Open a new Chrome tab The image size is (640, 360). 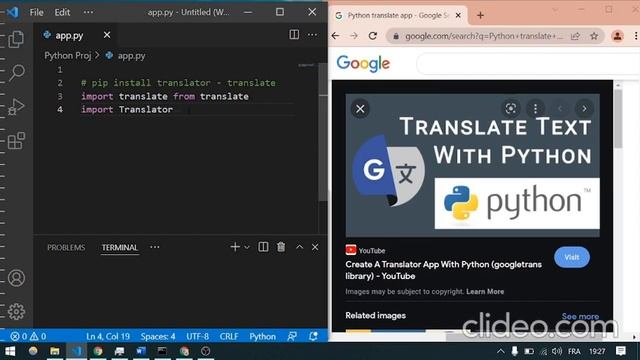480,16
